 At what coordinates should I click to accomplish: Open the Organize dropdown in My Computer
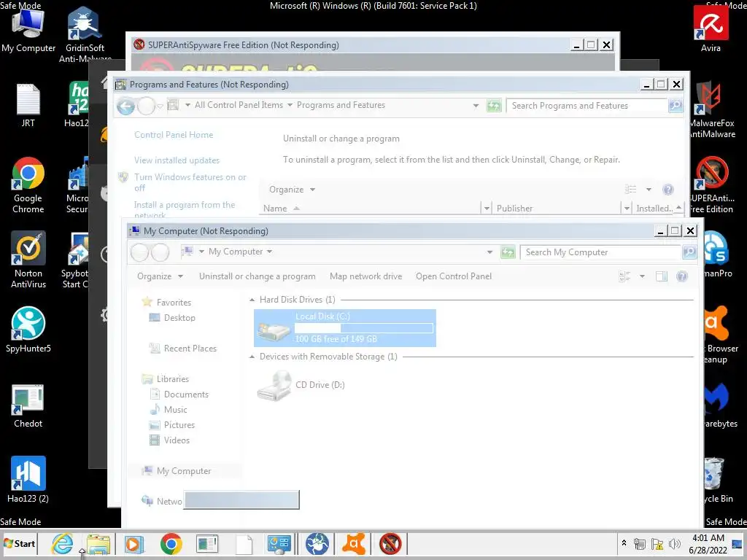[160, 276]
